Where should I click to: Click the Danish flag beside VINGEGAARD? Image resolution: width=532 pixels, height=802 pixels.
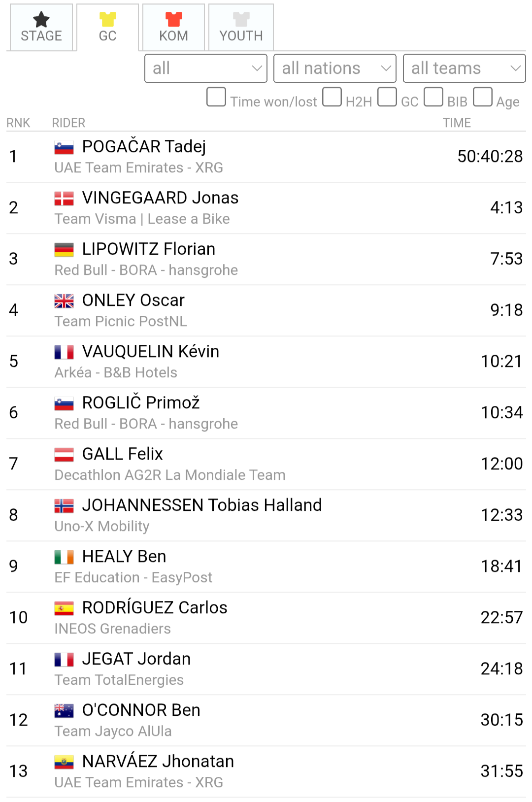64,199
